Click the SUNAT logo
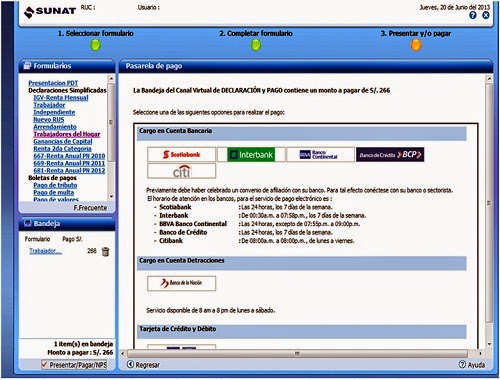 point(50,11)
